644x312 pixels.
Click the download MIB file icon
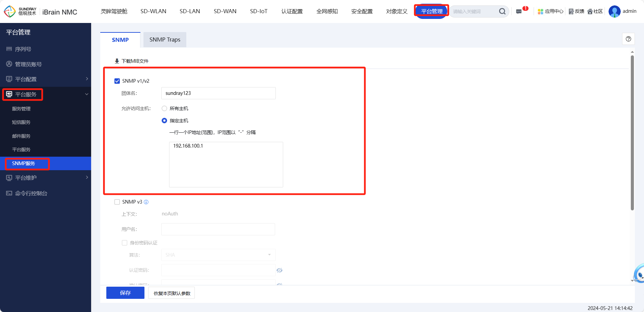pos(117,61)
